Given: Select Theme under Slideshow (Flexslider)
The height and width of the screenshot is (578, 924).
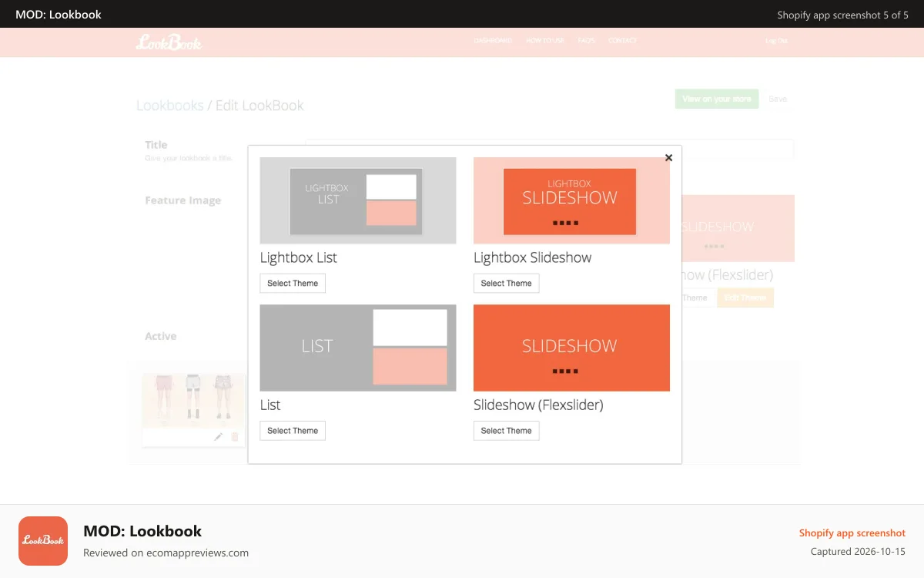Looking at the screenshot, I should click(x=507, y=431).
